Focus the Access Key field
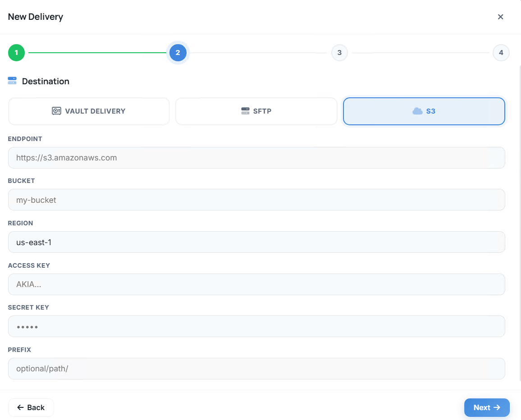The height and width of the screenshot is (420, 521). pyautogui.click(x=256, y=284)
